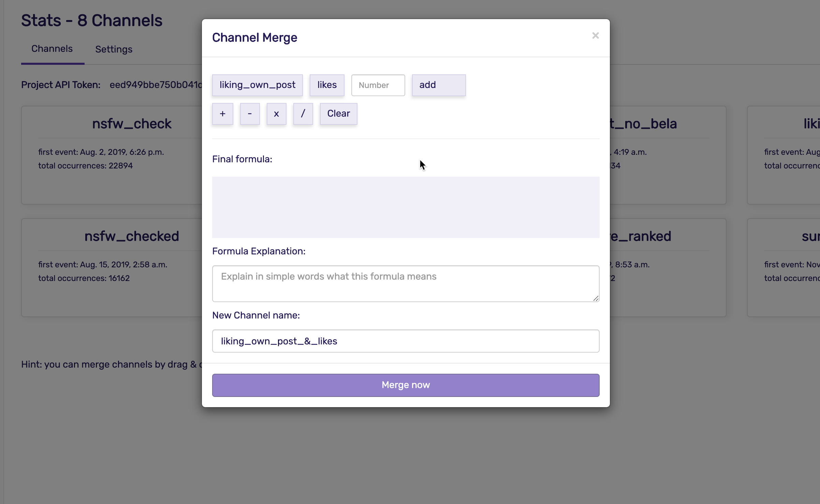Click the divide slash operator button
Image resolution: width=820 pixels, height=504 pixels.
[x=303, y=114]
